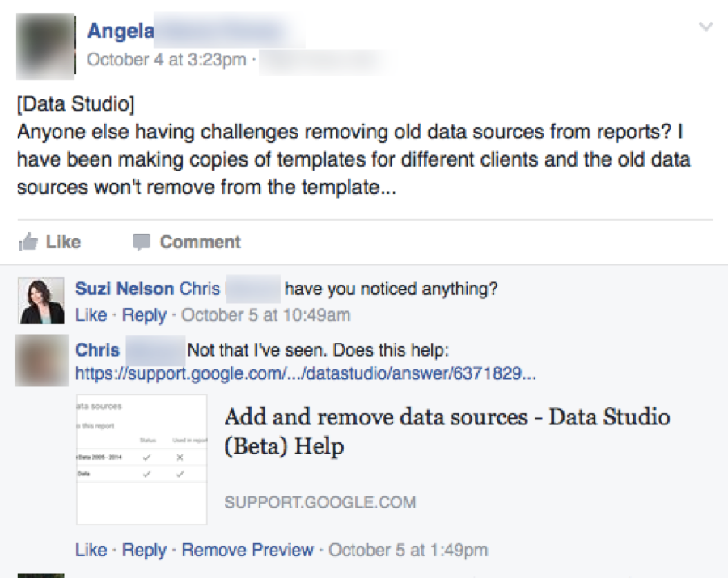Like Suzi Nelson's comment
Viewport: 728px width, 578px height.
click(91, 315)
